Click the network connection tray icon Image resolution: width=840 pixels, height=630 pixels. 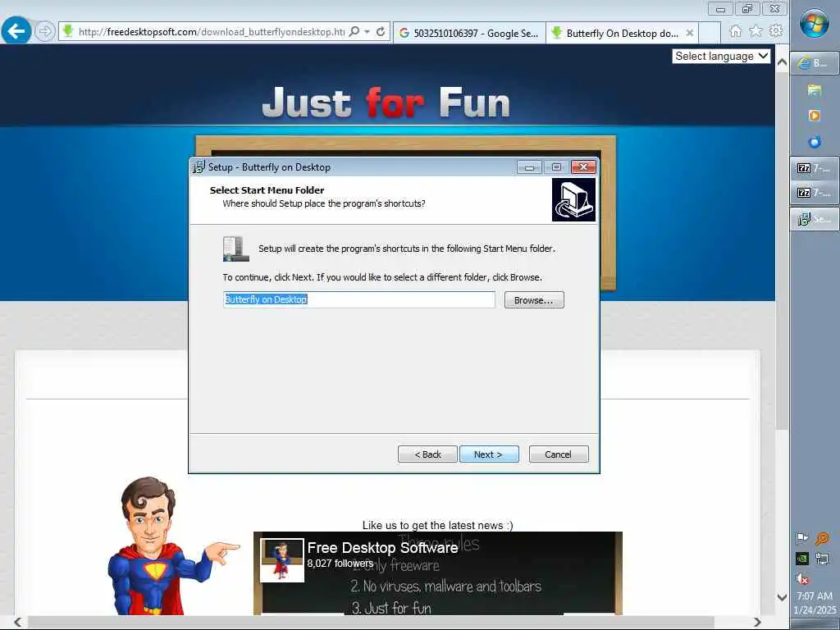[822, 559]
